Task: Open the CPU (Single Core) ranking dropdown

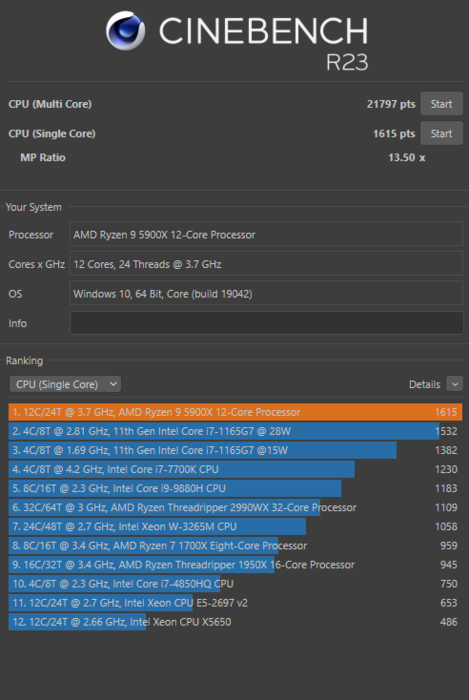Action: tap(65, 384)
